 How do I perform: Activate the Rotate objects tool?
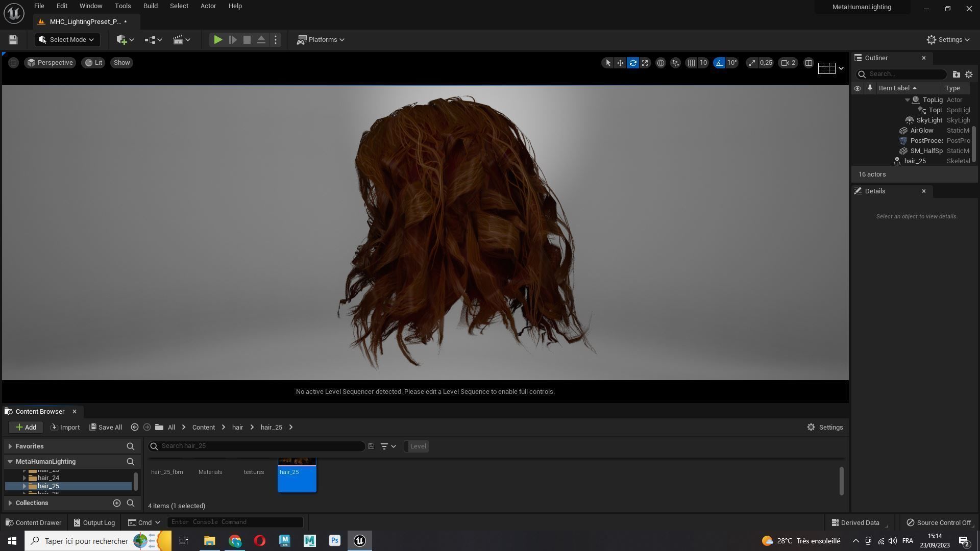(633, 63)
